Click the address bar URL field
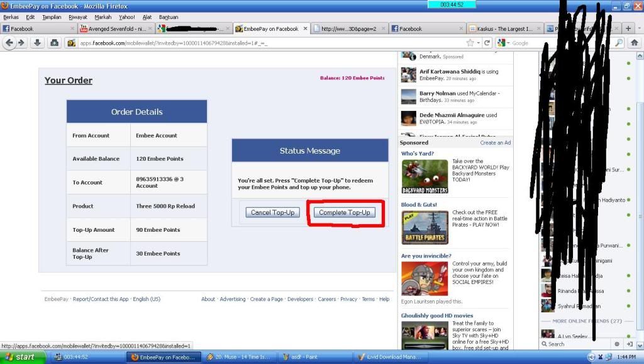The width and height of the screenshot is (644, 364). tap(271, 43)
